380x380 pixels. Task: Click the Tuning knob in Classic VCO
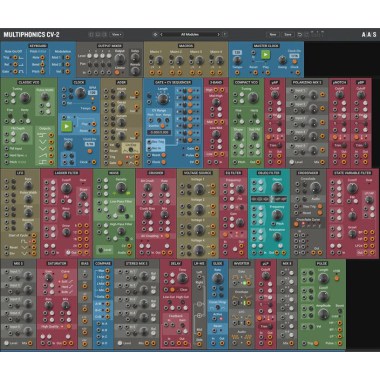[25, 97]
